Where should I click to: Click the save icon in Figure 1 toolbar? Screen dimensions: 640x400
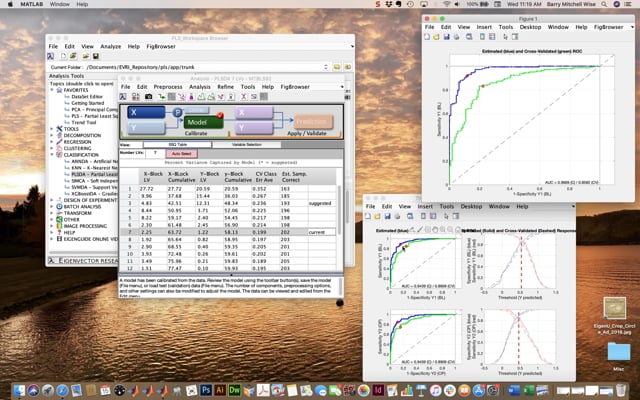tap(447, 37)
